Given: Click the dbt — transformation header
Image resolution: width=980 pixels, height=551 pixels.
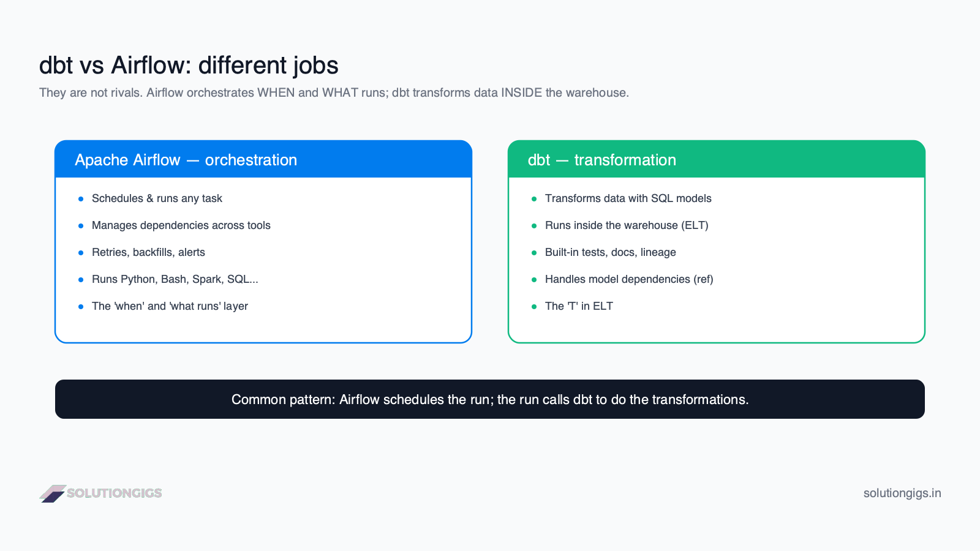Looking at the screenshot, I should pos(717,160).
